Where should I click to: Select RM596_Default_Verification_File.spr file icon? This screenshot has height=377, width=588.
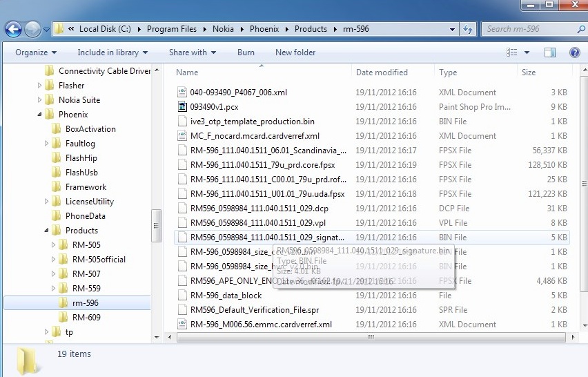click(182, 310)
